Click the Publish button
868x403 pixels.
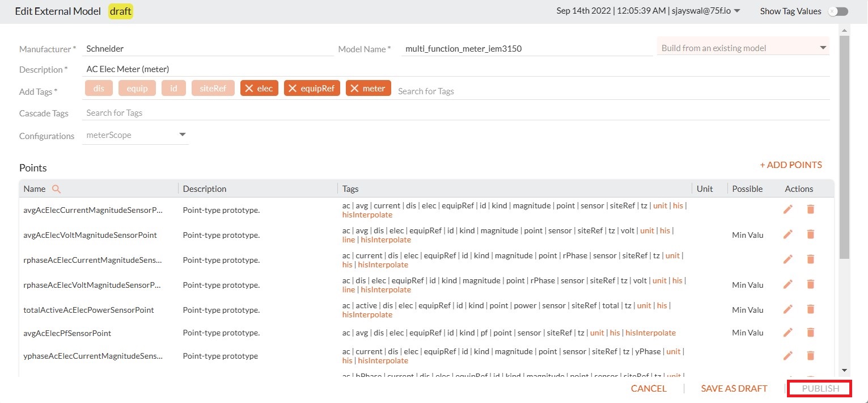(820, 389)
